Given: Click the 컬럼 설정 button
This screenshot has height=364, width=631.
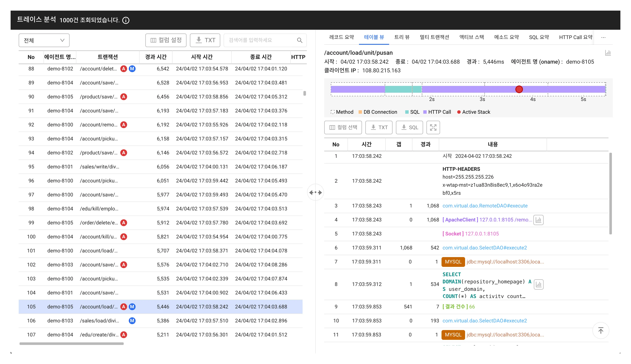Looking at the screenshot, I should pos(166,40).
